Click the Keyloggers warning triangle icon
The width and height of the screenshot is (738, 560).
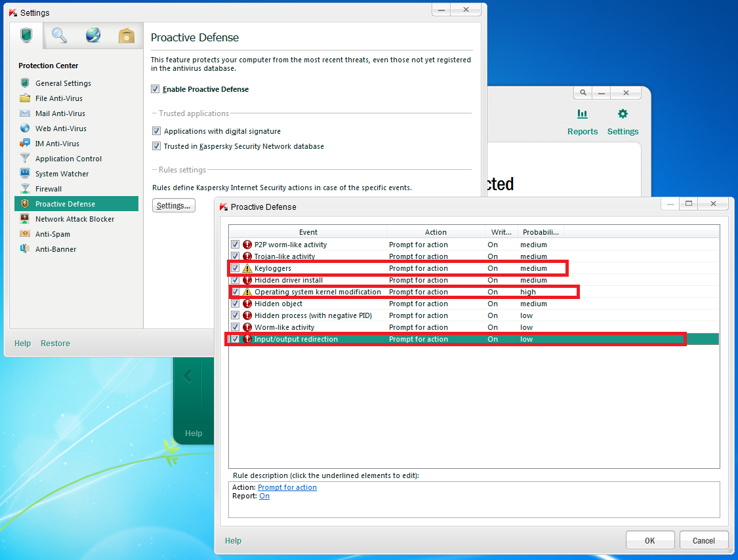(247, 268)
